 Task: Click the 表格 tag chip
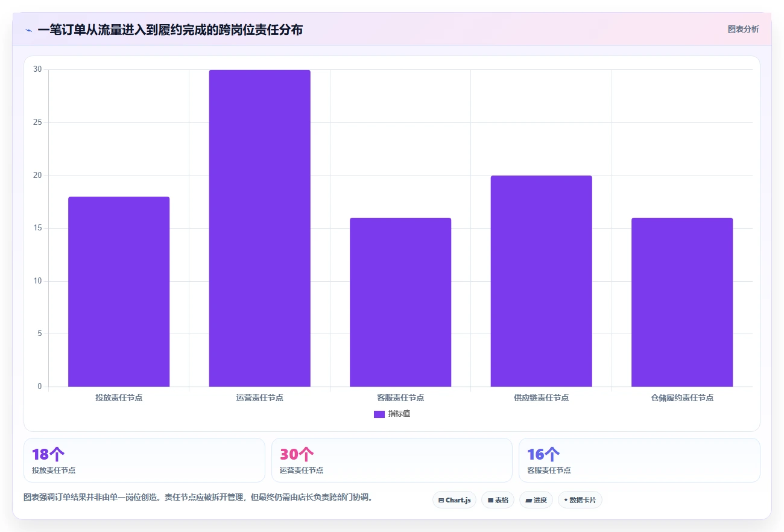tap(498, 500)
